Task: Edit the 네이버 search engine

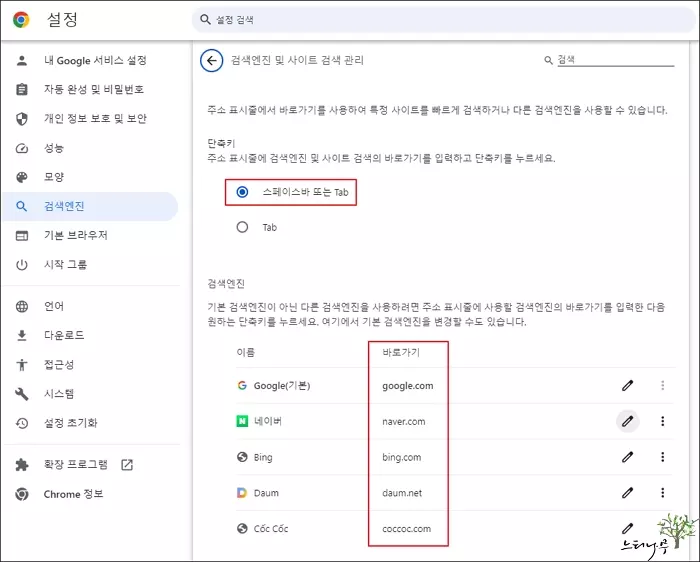Action: point(628,421)
